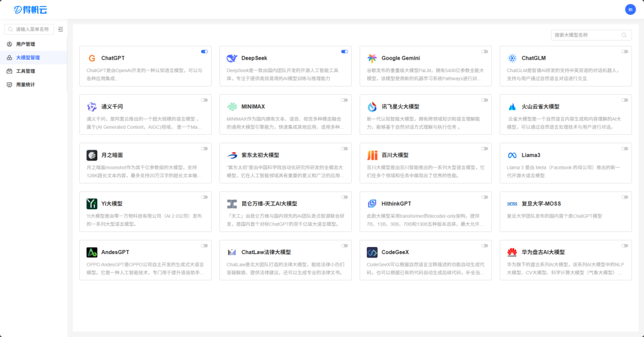This screenshot has height=337, width=644.
Task: Click the ChatLaw法律大模型 card title
Action: click(266, 252)
